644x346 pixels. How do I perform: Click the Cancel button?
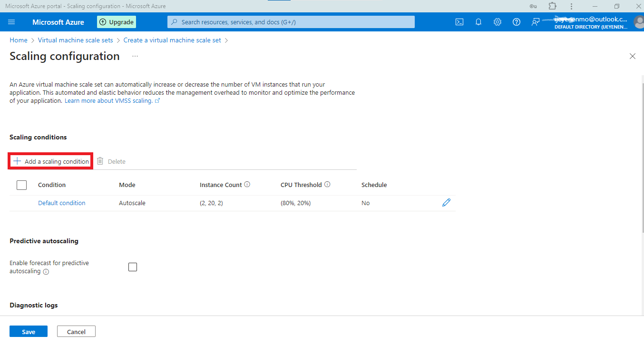pos(76,332)
